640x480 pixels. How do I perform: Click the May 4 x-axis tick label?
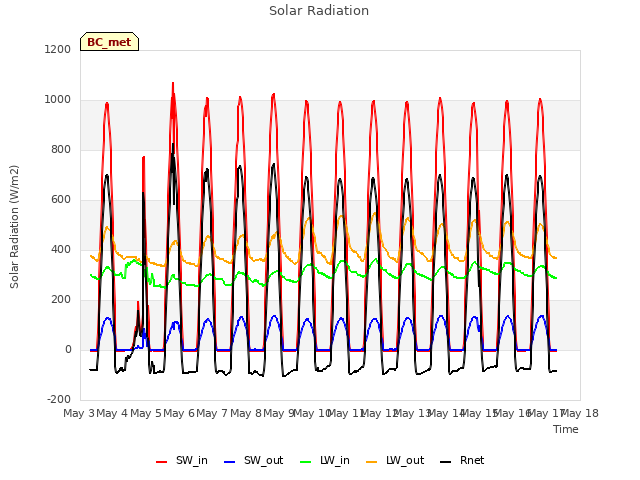(112, 413)
